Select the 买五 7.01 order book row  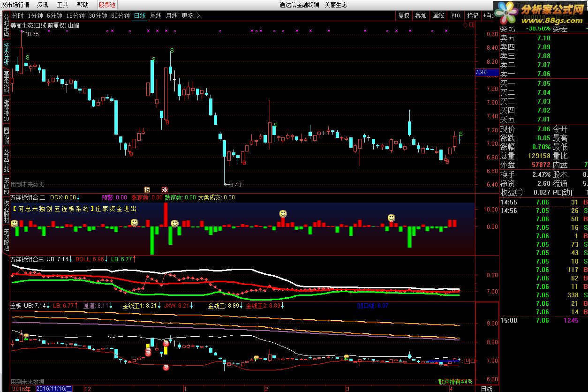543,120
